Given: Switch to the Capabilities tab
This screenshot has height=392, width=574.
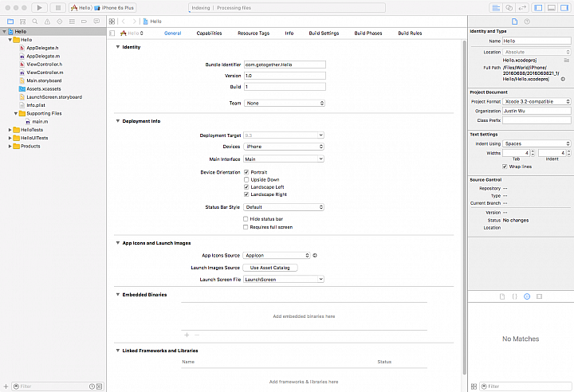Looking at the screenshot, I should (209, 33).
